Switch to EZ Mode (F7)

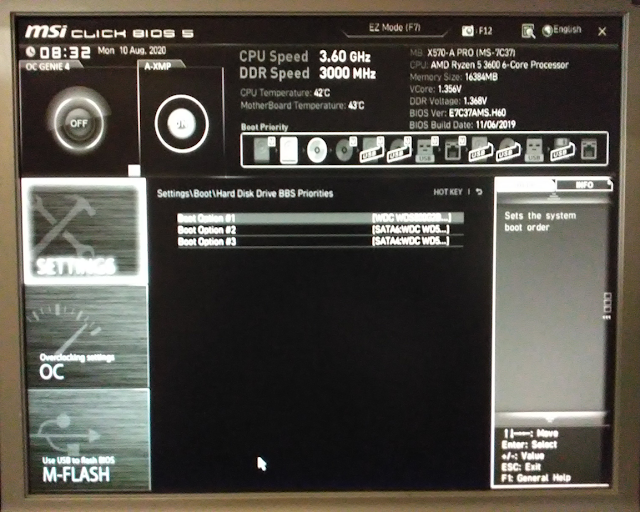(394, 28)
